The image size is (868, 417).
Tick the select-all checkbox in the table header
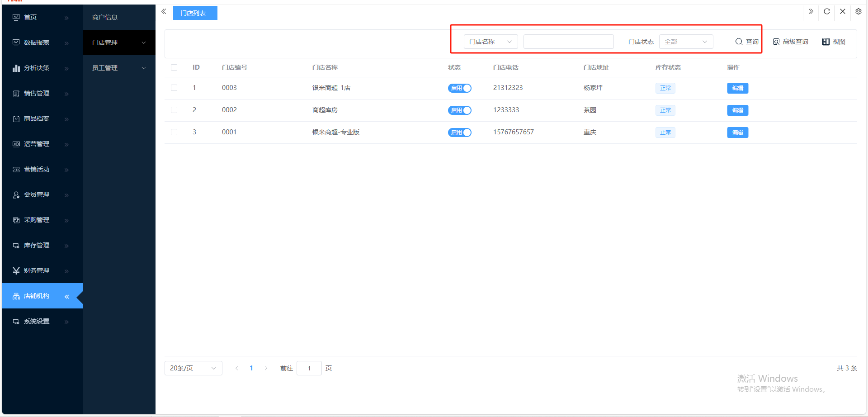click(x=174, y=67)
